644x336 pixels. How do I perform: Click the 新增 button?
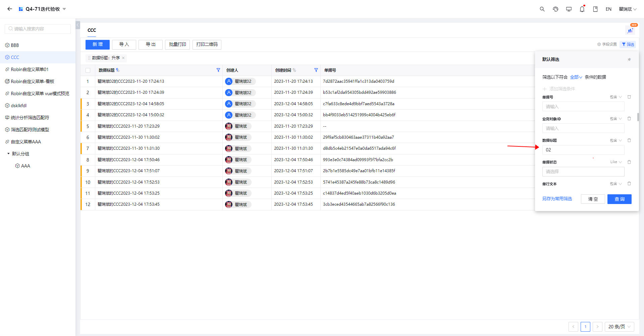click(98, 45)
